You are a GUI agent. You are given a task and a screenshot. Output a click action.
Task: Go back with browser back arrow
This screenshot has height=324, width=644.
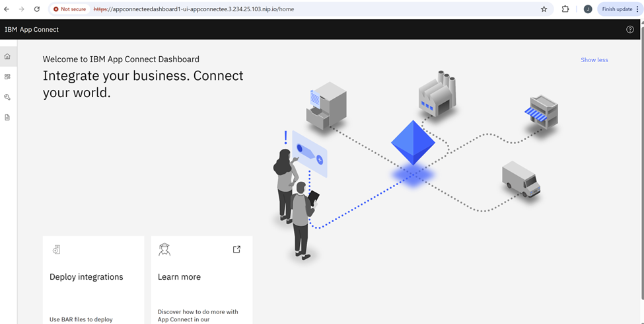point(7,9)
